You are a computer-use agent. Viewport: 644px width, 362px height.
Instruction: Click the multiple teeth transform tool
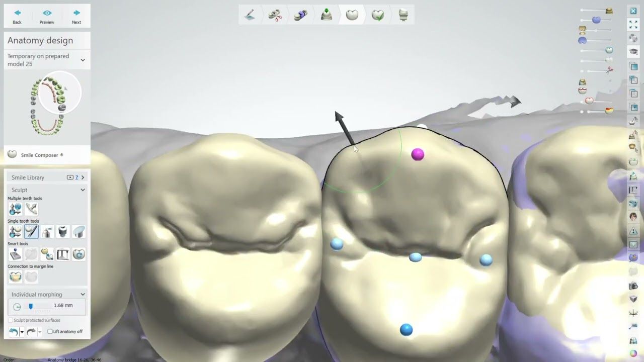pyautogui.click(x=15, y=209)
